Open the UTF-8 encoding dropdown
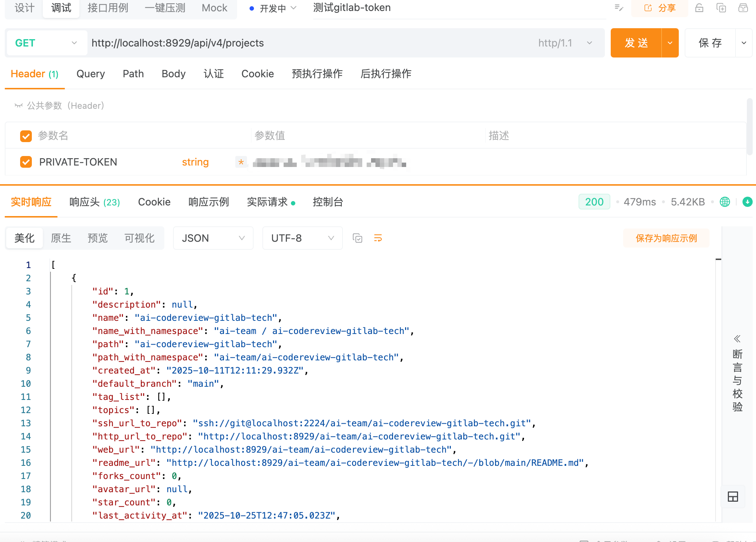756x542 pixels. pos(302,238)
